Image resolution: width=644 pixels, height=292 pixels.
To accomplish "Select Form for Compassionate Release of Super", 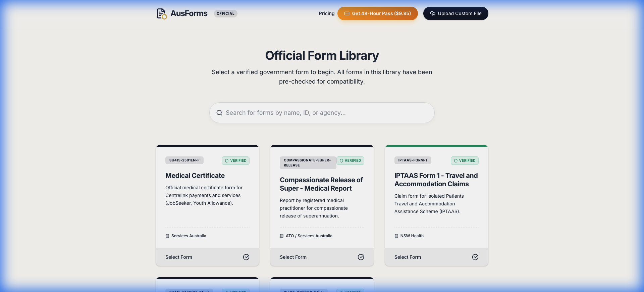I will click(322, 257).
